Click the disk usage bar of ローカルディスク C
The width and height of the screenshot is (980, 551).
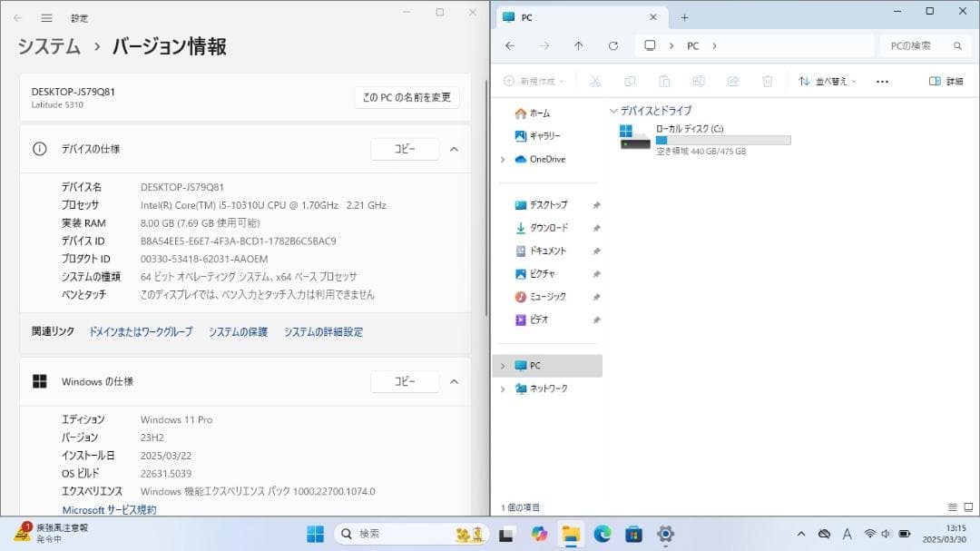point(722,139)
